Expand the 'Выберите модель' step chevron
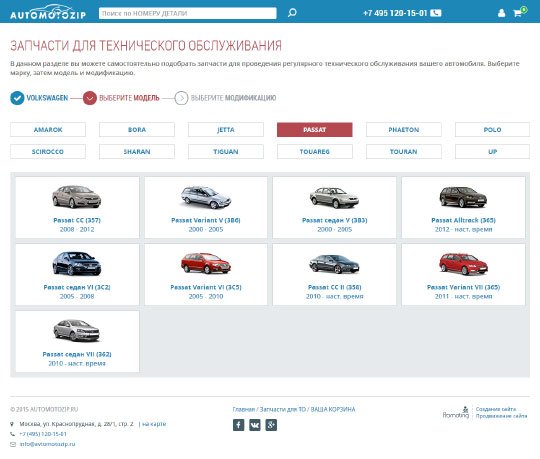The height and width of the screenshot is (459, 540). [90, 98]
